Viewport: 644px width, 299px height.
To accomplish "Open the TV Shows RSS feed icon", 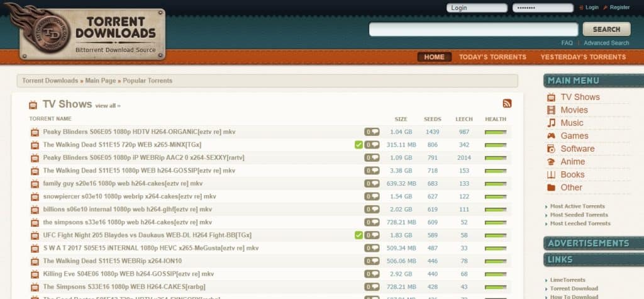I will click(x=508, y=104).
